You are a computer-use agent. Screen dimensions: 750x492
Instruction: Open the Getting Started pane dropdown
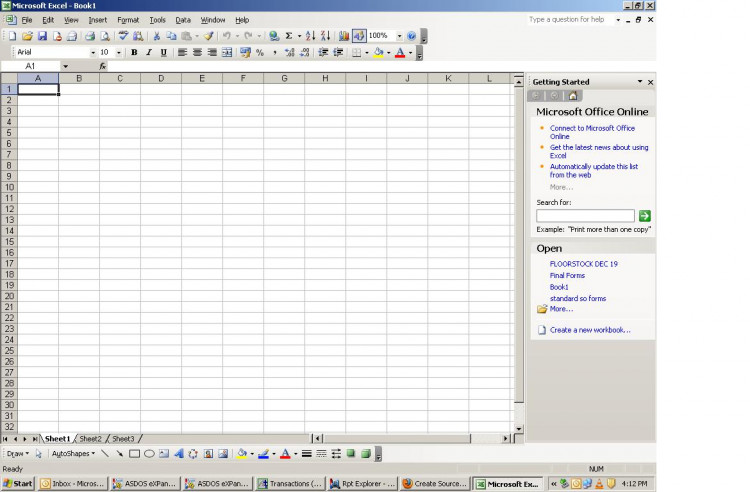pos(640,82)
